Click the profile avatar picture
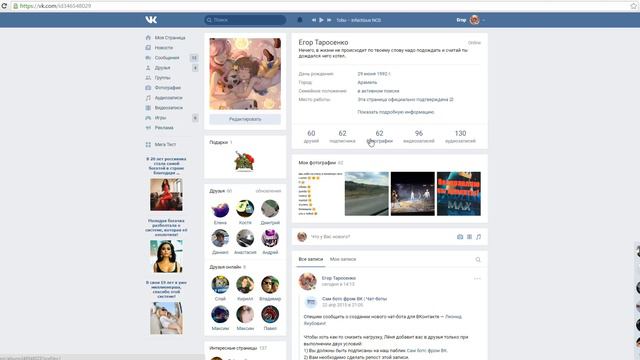The width and height of the screenshot is (640, 360). pyautogui.click(x=245, y=74)
